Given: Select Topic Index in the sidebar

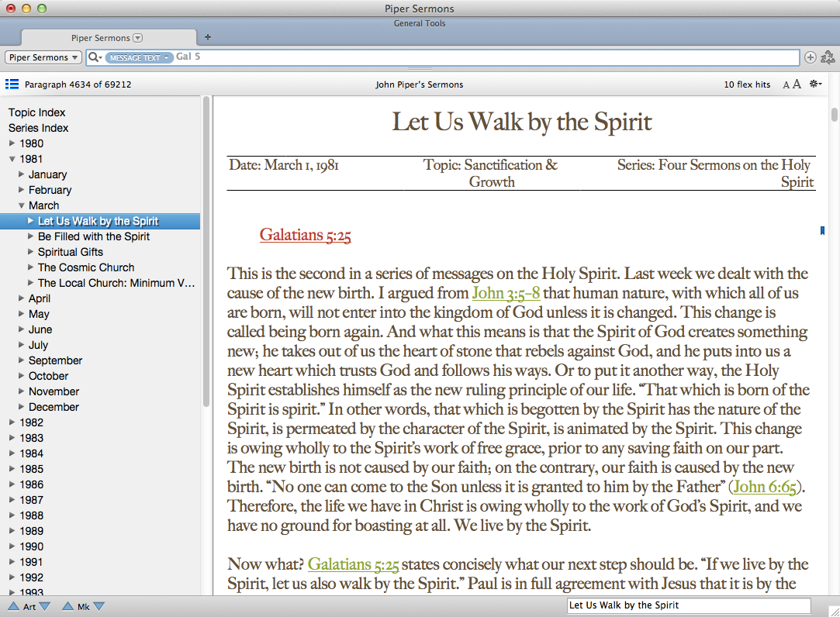Looking at the screenshot, I should pyautogui.click(x=37, y=112).
